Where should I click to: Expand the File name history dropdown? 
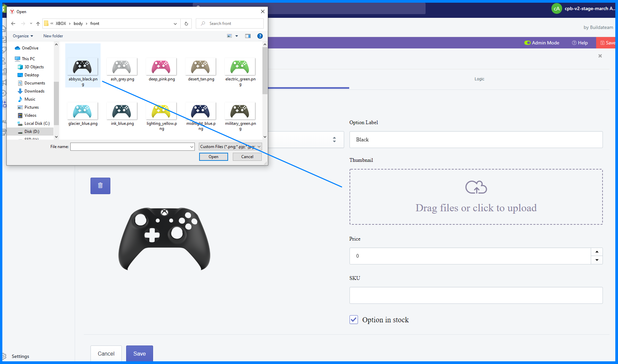click(192, 147)
